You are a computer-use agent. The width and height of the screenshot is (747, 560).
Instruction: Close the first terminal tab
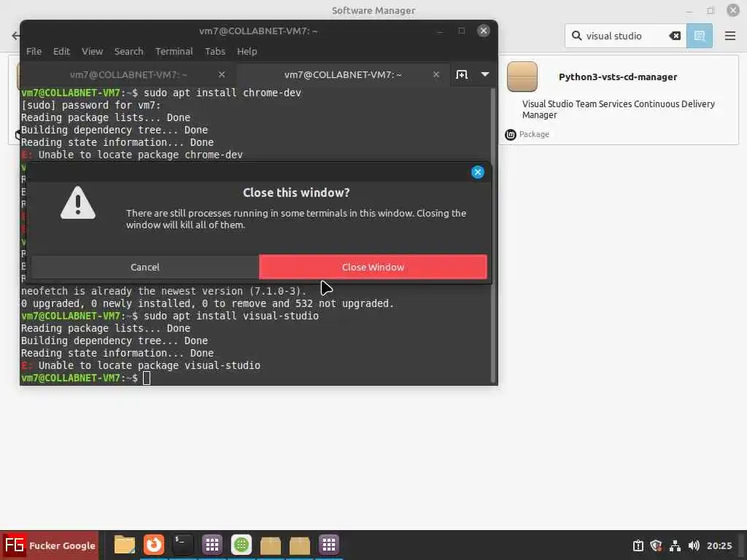(x=222, y=75)
